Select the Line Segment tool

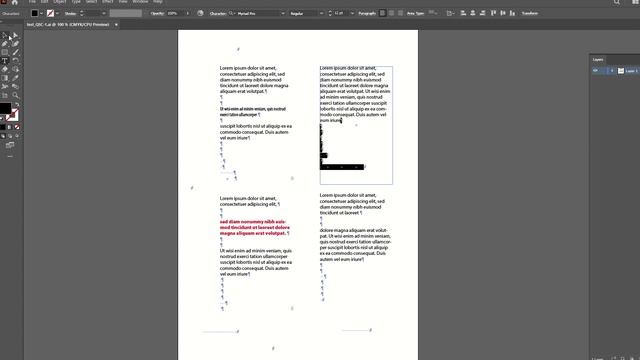(15, 52)
